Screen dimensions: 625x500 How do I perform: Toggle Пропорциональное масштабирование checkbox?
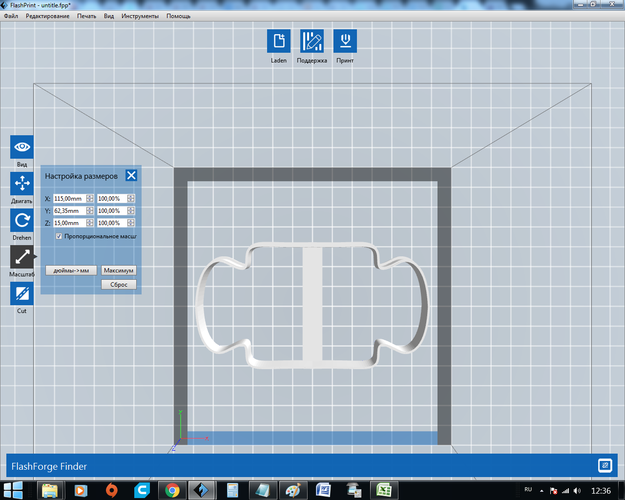(59, 236)
